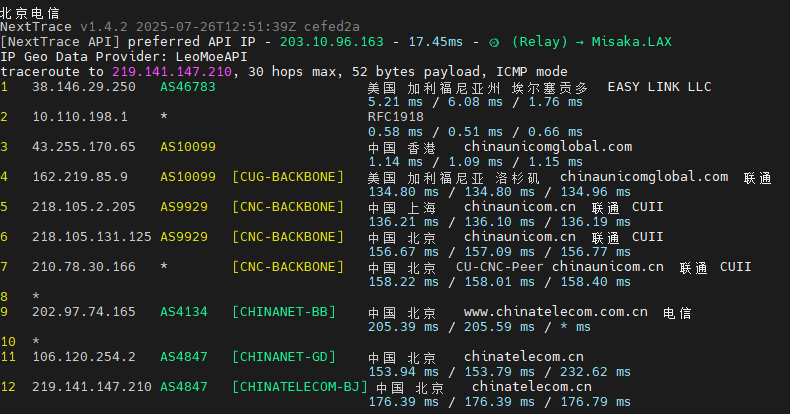Click hop 3 IP 43.255.170.65
Image resolution: width=790 pixels, height=414 pixels.
(x=84, y=147)
